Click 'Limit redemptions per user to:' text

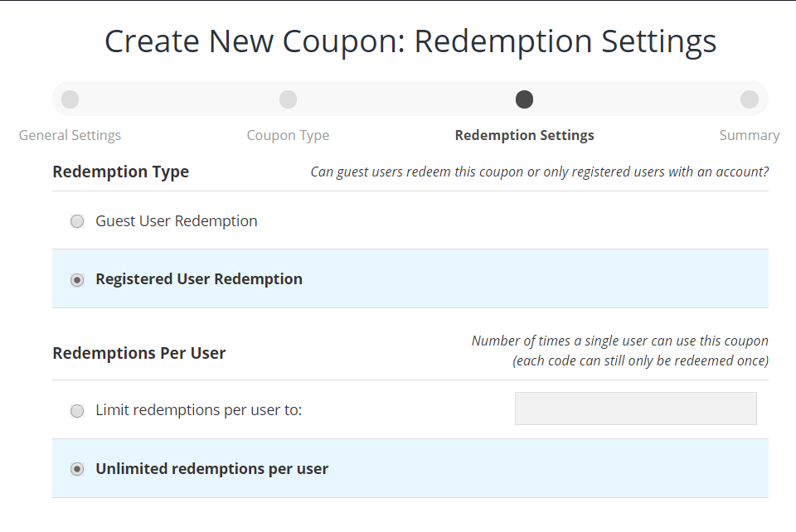pos(198,410)
